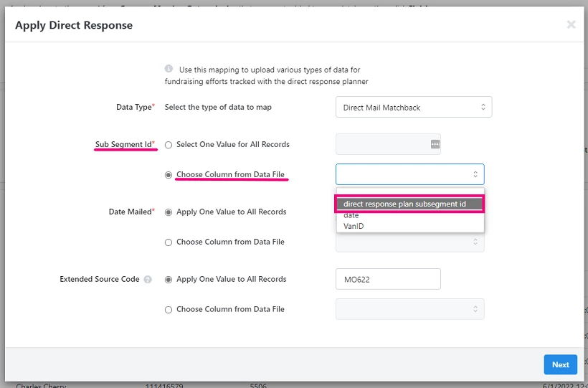
Task: Click the Extended Source Code label
Action: (100, 279)
